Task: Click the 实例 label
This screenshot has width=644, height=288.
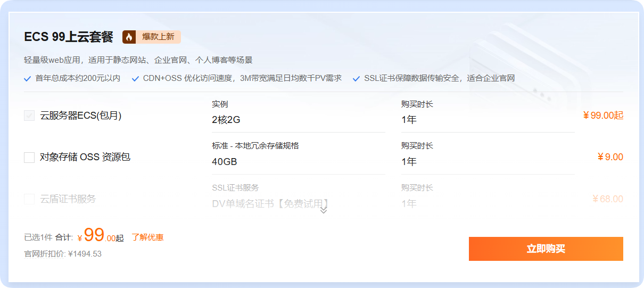Action: pos(220,104)
